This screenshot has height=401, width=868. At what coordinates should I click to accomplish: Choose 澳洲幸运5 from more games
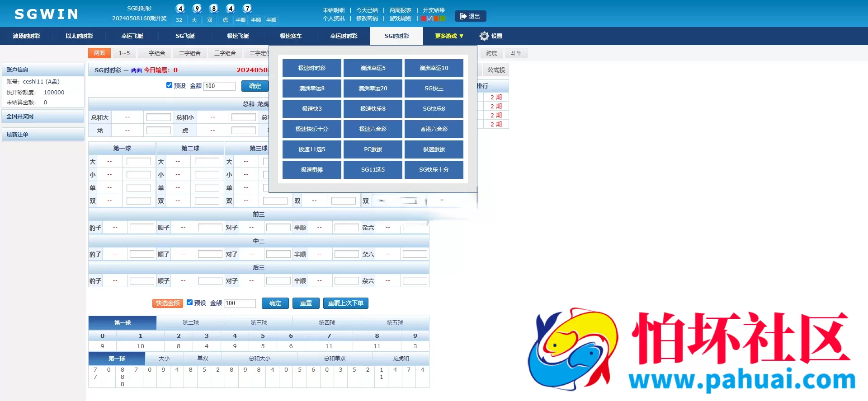(x=373, y=68)
